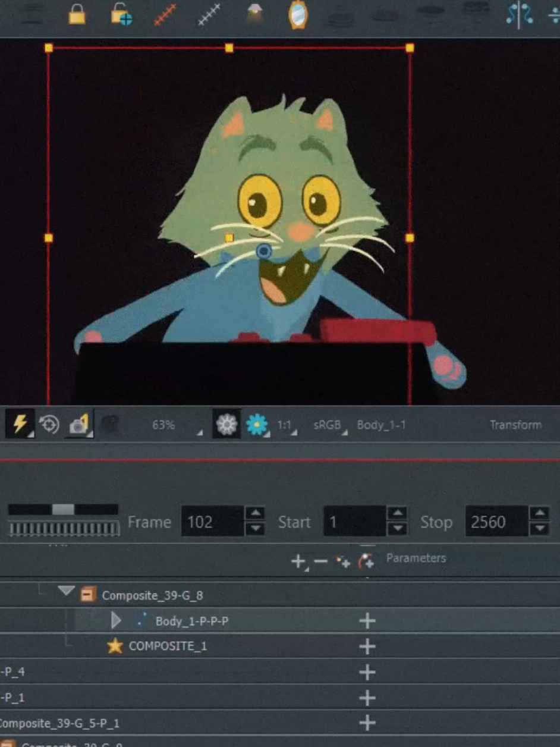Click the yellow Lock icon in toolbar
Screen dimensions: 560x747
coord(77,14)
